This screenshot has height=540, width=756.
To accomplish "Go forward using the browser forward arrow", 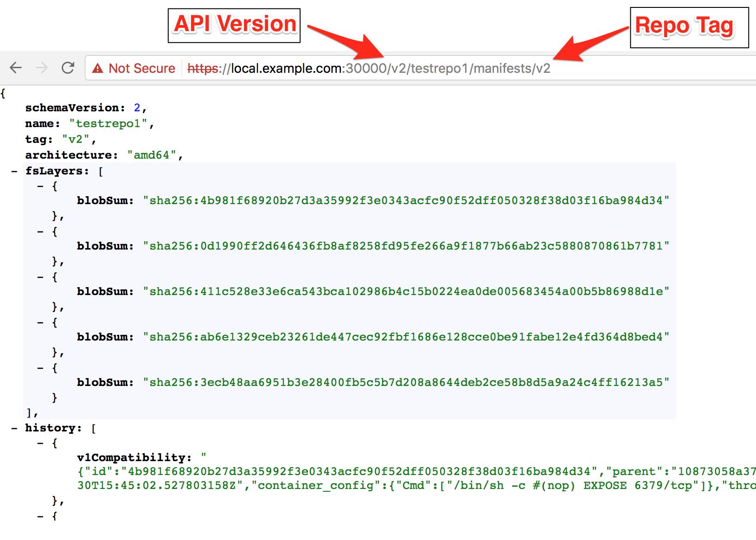I will [x=42, y=68].
